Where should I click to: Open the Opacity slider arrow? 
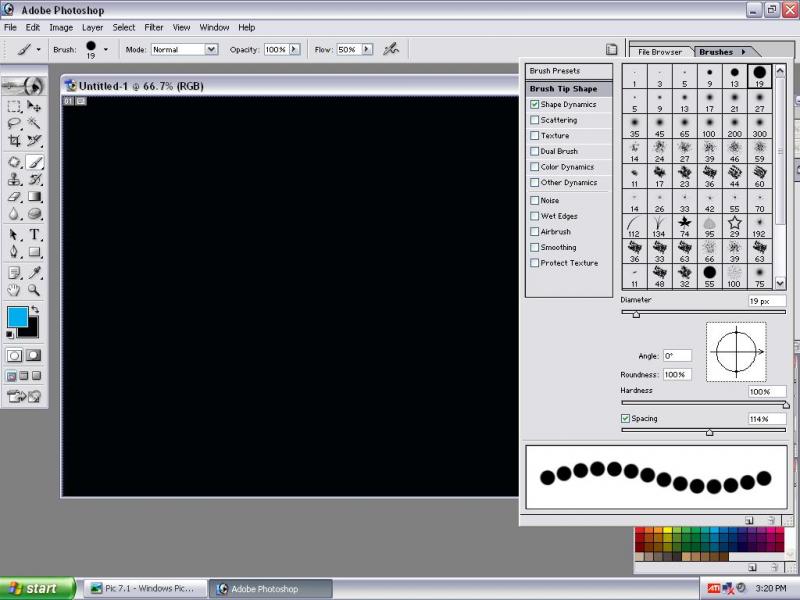[x=296, y=49]
